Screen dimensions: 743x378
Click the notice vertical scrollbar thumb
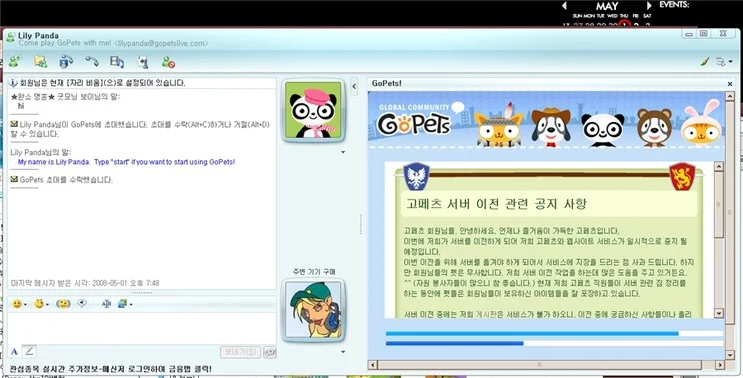pos(718,204)
